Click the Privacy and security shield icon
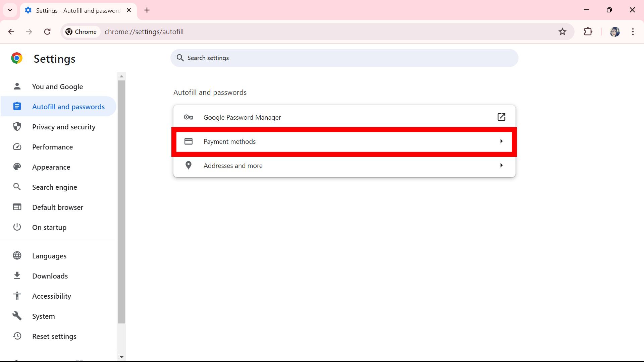This screenshot has width=644, height=362. [16, 126]
